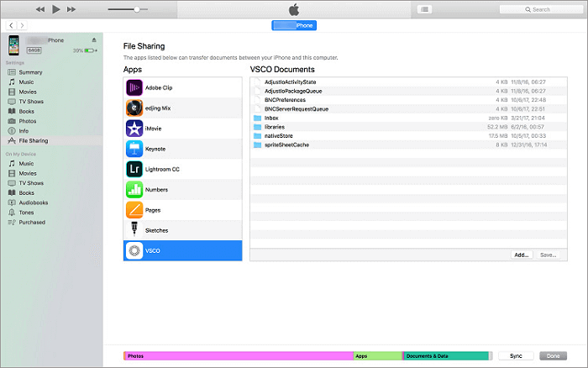Screen dimensions: 588x368
Task: Open the Summary settings section
Action: tap(30, 72)
